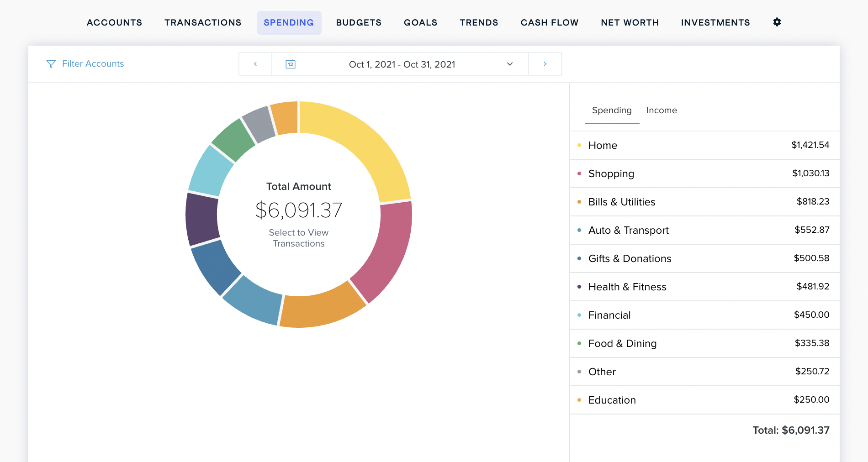The height and width of the screenshot is (462, 868).
Task: Go to previous period with left chevron
Action: (255, 64)
